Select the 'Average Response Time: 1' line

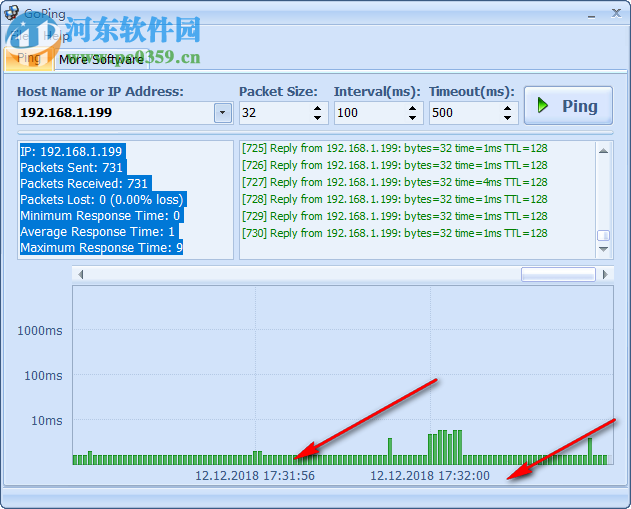99,232
